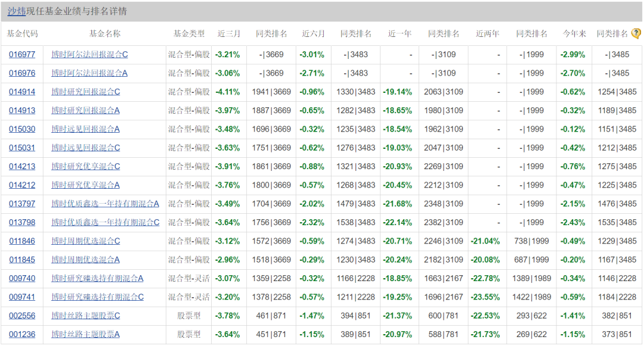This screenshot has height=346, width=644.
Task: Open 博时研究臻选持有期混合C fund page
Action: 98,297
